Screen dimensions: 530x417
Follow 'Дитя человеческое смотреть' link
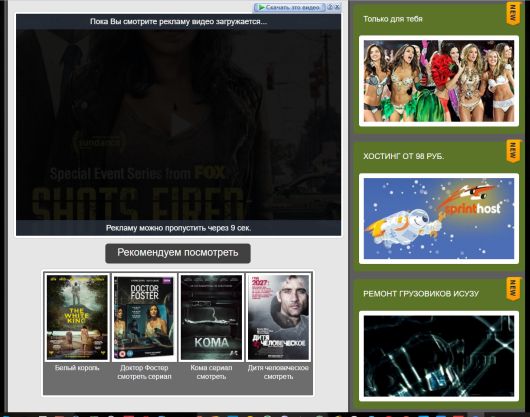[x=278, y=372]
